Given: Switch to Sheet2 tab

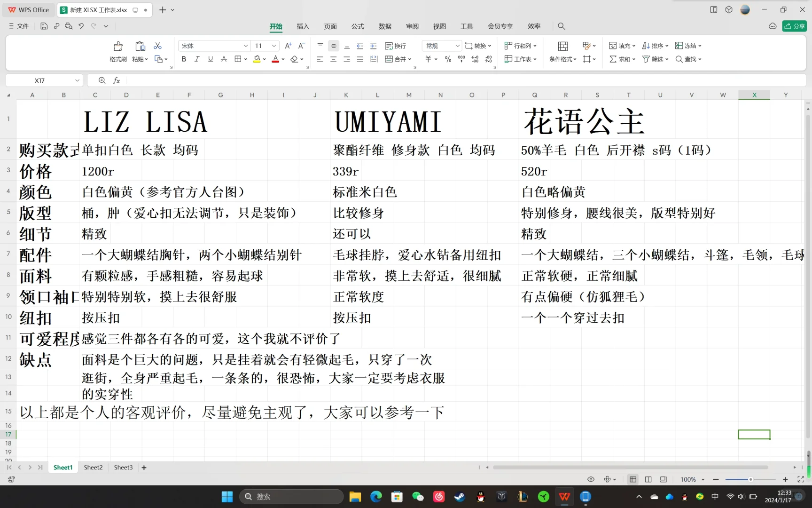Looking at the screenshot, I should [93, 468].
